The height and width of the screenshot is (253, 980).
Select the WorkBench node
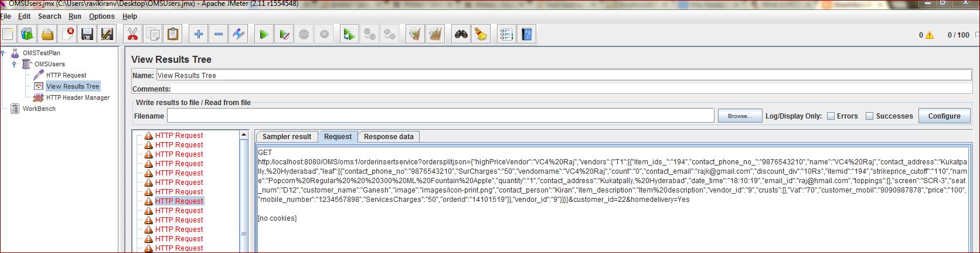[39, 109]
